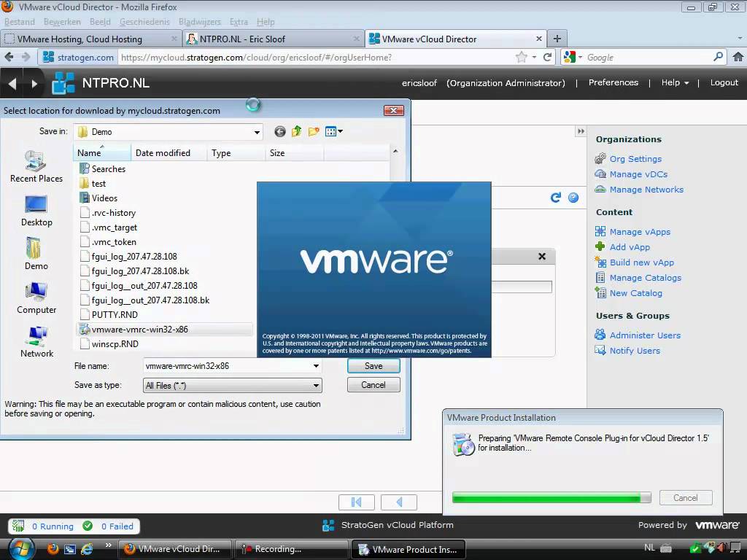The image size is (747, 560).
Task: Click the vCloud Director forward navigation arrow
Action: 34,83
